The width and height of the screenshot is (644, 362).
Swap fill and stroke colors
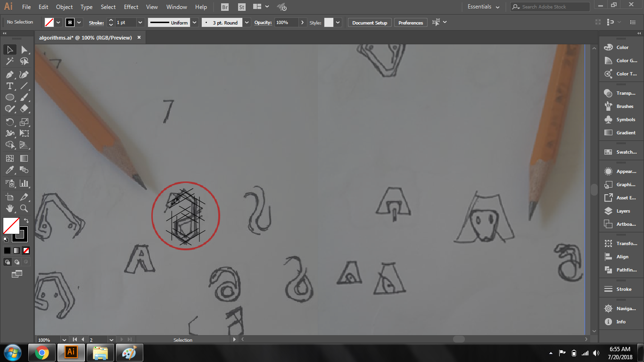point(27,221)
